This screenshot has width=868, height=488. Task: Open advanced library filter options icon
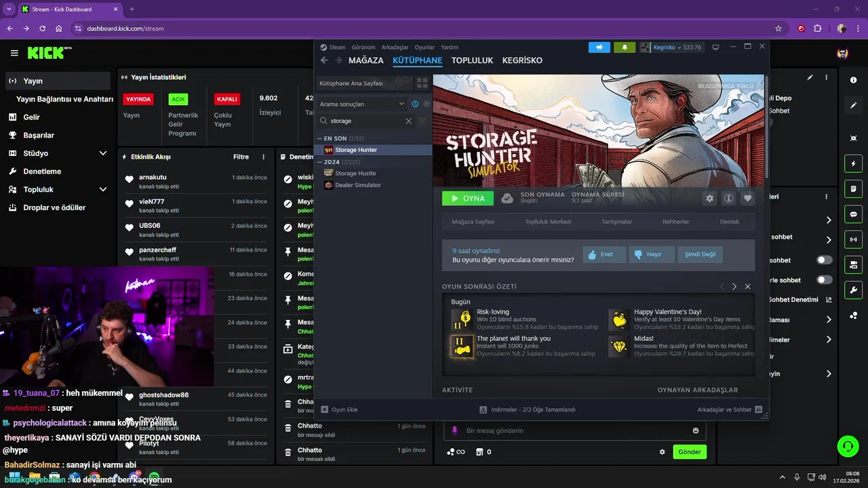(x=422, y=121)
